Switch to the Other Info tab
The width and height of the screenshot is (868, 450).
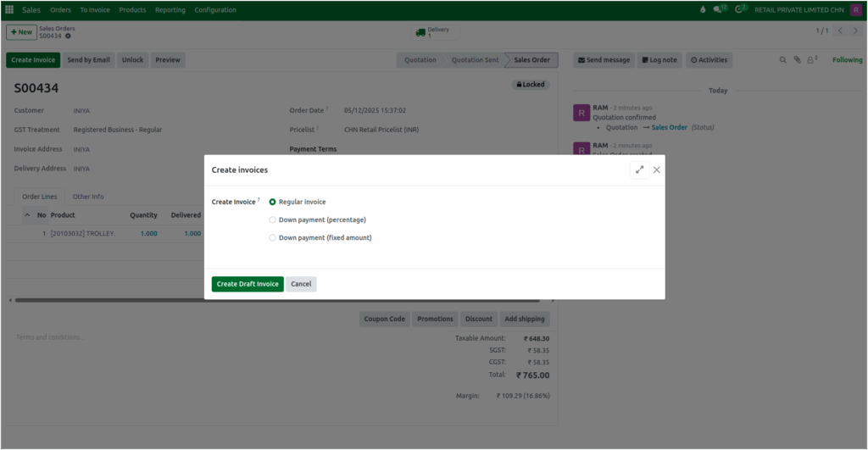tap(88, 197)
